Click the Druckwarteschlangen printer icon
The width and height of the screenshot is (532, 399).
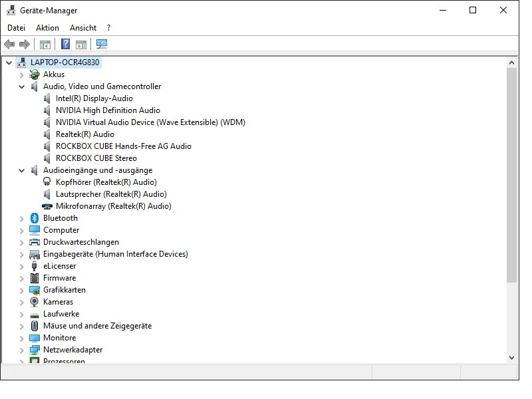click(x=35, y=242)
